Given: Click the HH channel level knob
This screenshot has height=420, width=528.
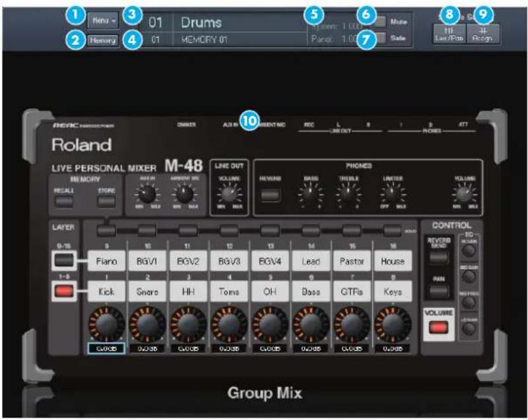Looking at the screenshot, I should [x=188, y=324].
